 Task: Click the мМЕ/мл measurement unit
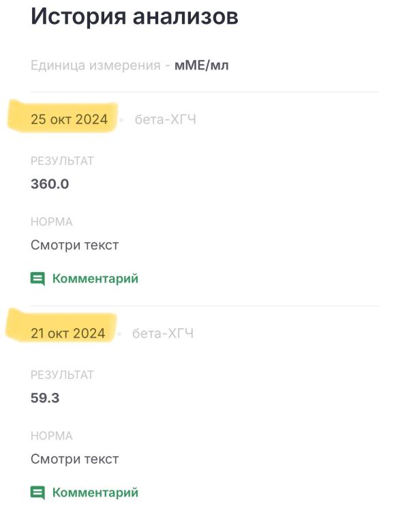pyautogui.click(x=202, y=66)
